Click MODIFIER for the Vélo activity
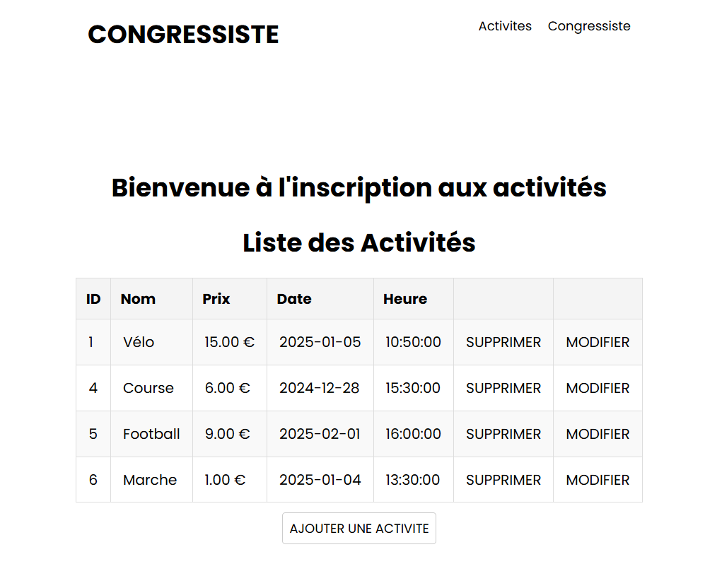 [x=598, y=342]
